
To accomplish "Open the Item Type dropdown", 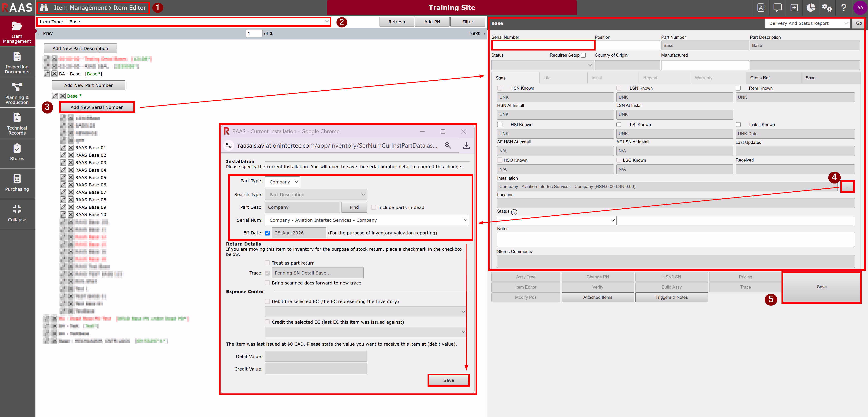I will [198, 22].
